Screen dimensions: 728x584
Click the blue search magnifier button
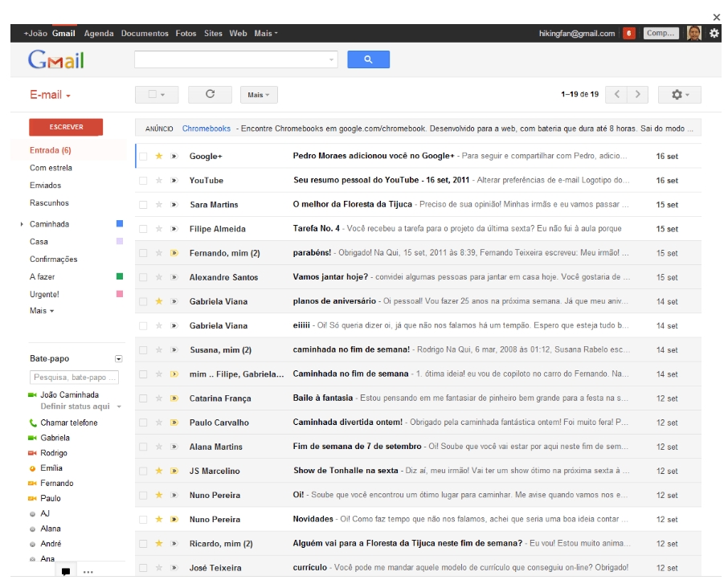[368, 59]
